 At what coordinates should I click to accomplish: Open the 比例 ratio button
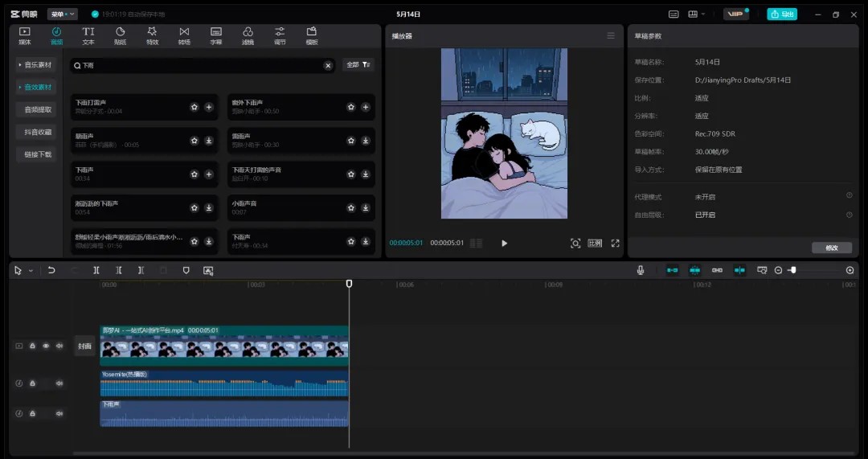point(595,243)
